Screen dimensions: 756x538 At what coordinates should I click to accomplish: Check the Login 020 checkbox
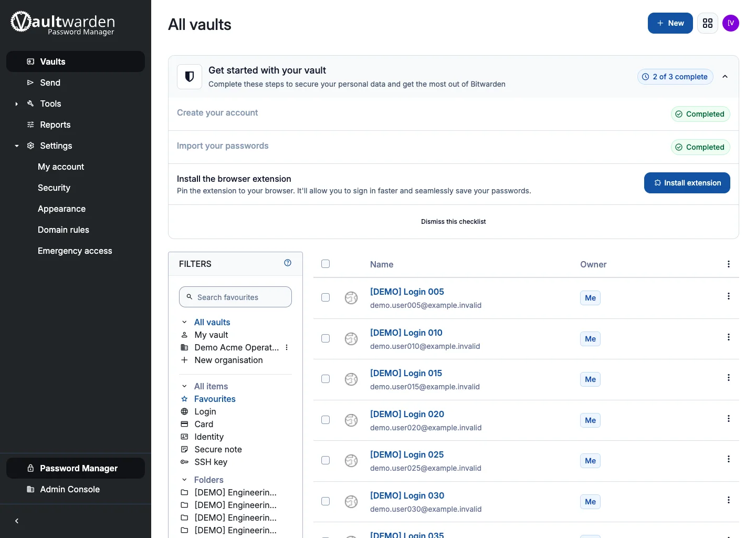(x=325, y=420)
